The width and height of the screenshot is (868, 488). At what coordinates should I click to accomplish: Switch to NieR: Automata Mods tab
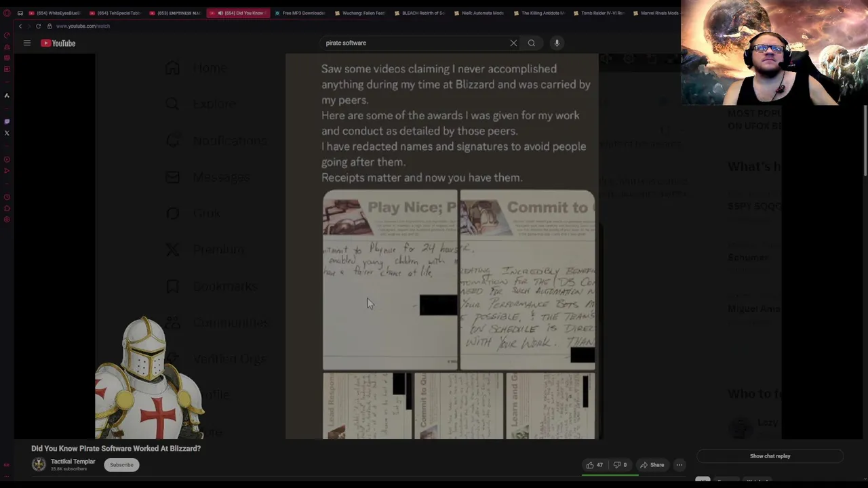[x=479, y=13]
